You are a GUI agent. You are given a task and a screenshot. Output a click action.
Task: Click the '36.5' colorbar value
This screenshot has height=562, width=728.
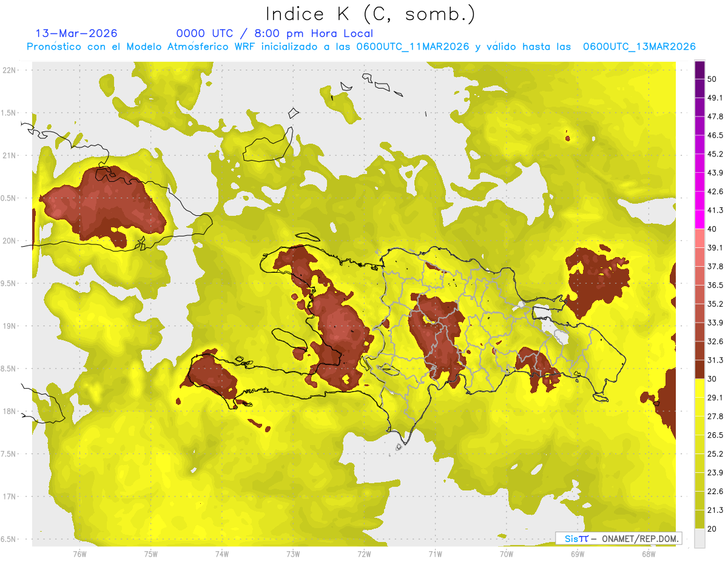tap(715, 285)
